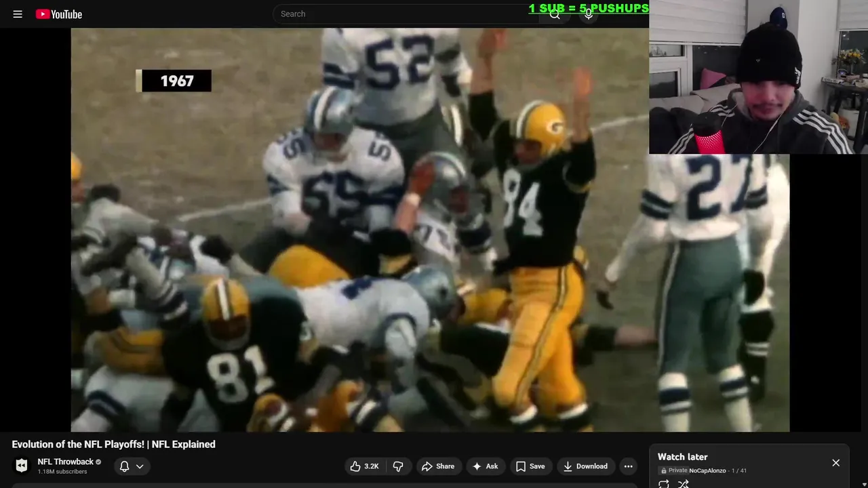
Task: Toggle shuffle playlist in Watch later
Action: pyautogui.click(x=684, y=483)
